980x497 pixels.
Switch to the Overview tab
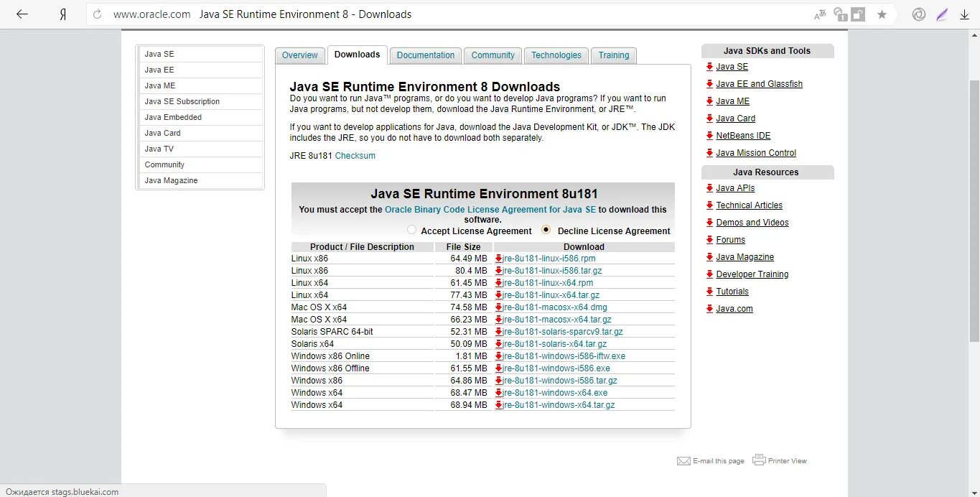[x=299, y=55]
